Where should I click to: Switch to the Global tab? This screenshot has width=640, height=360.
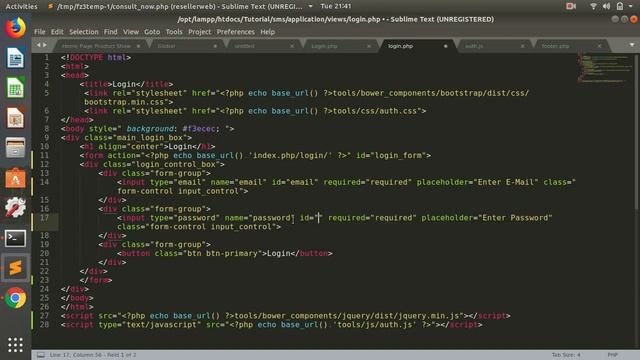click(186, 46)
